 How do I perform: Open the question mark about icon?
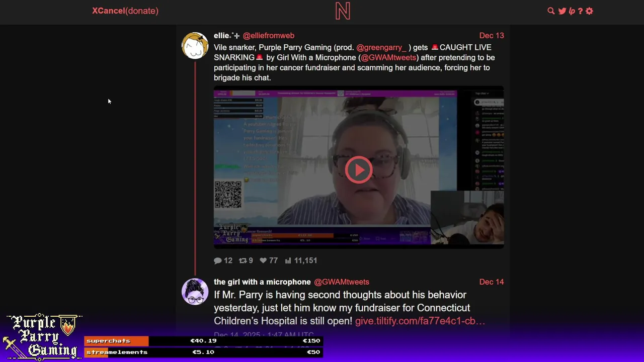point(580,11)
